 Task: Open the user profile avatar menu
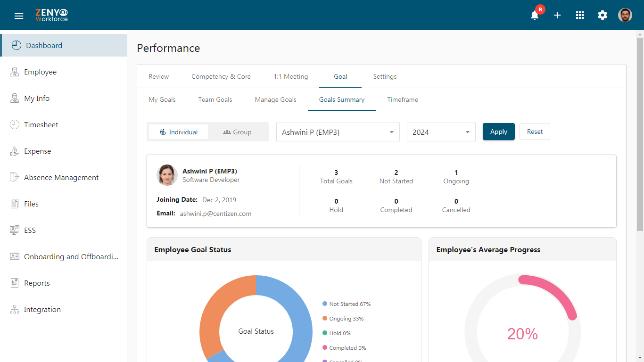pos(625,15)
